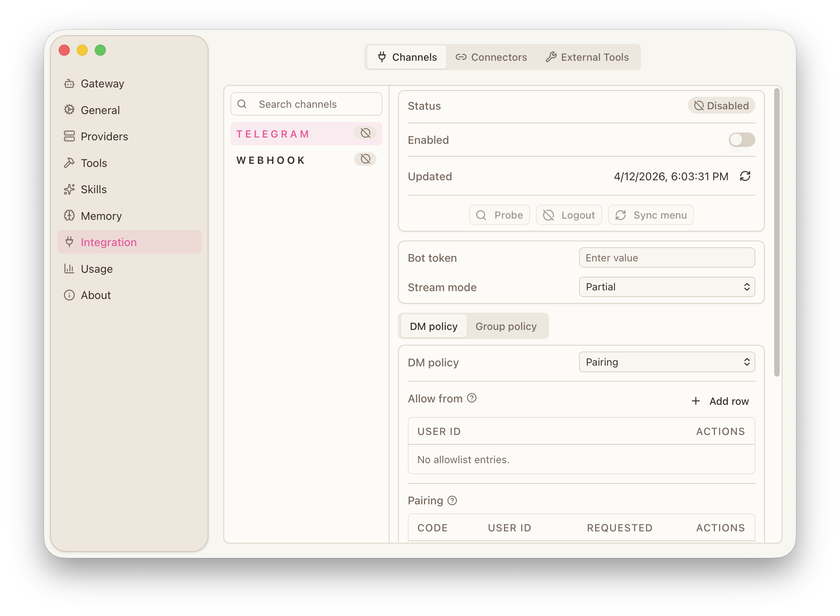Select the Providers sidebar icon
Image resolution: width=840 pixels, height=616 pixels.
click(x=69, y=136)
